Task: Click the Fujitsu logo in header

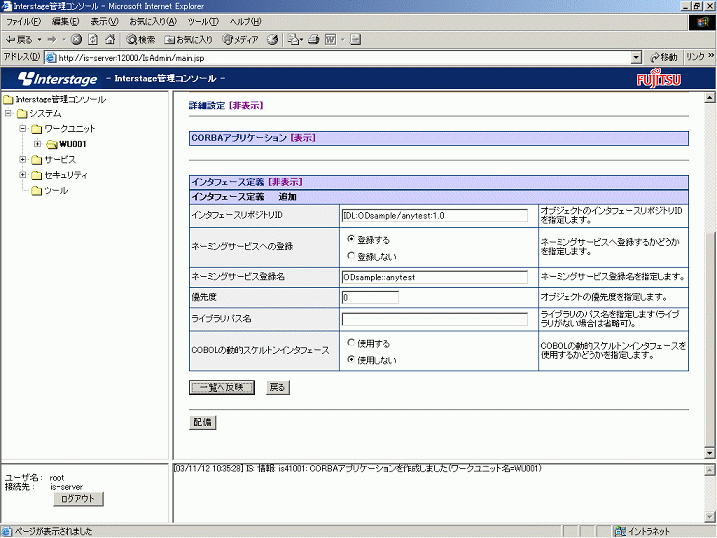Action: pos(658,79)
